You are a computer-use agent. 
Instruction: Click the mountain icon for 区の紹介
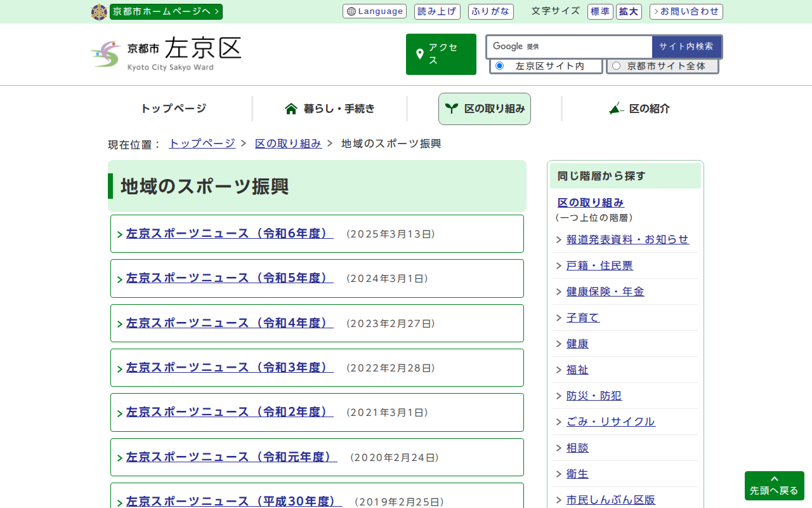click(x=616, y=109)
